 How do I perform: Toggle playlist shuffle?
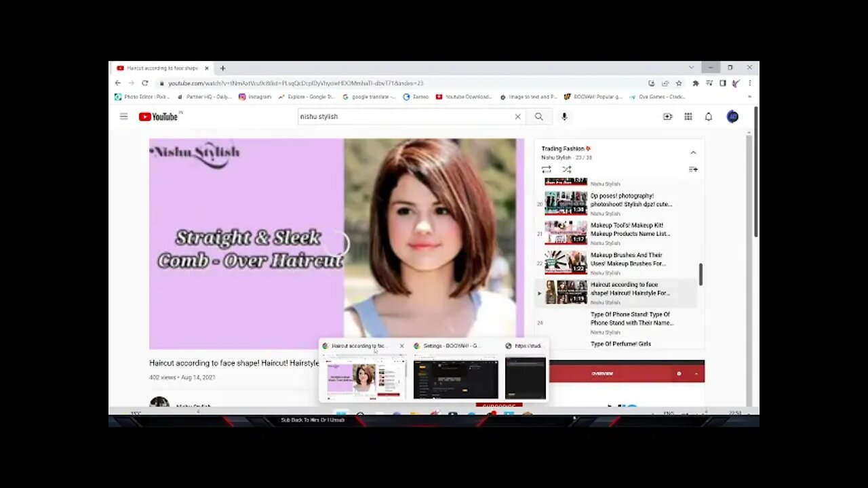566,169
